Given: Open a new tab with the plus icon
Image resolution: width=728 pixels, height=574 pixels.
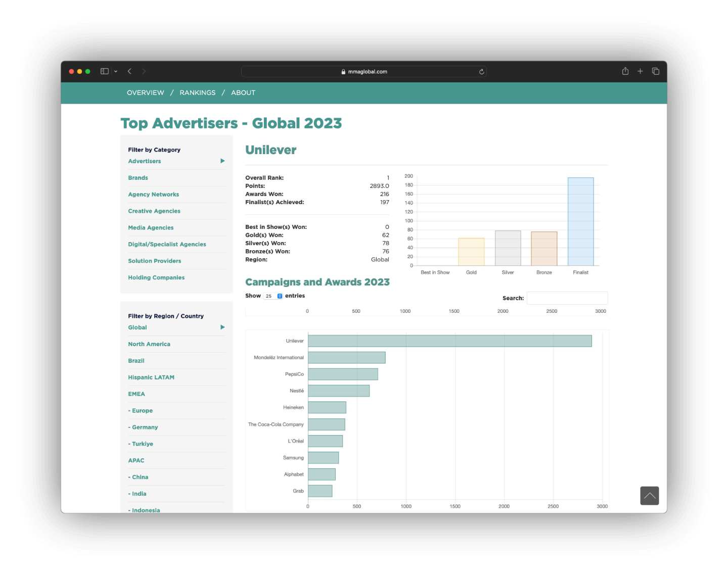Looking at the screenshot, I should pyautogui.click(x=640, y=71).
